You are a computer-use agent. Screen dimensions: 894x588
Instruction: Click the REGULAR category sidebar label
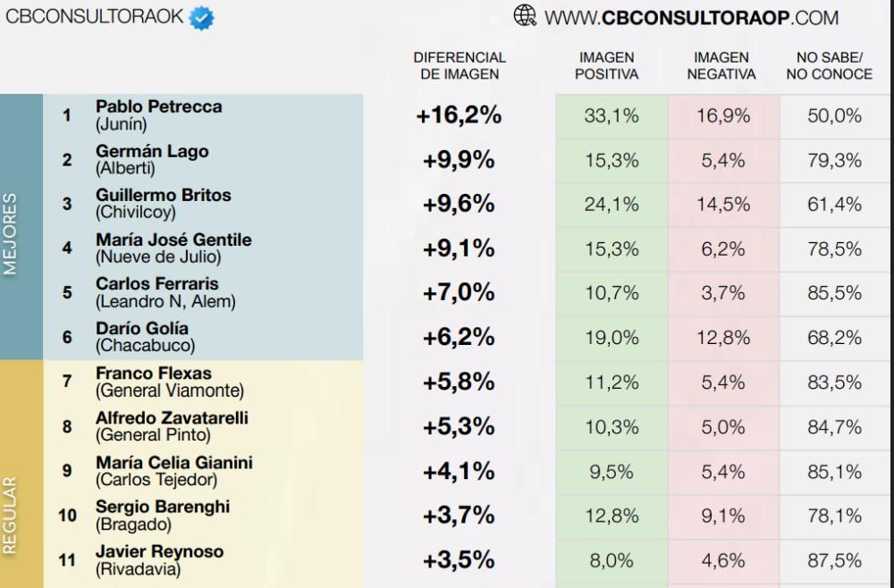click(x=10, y=516)
